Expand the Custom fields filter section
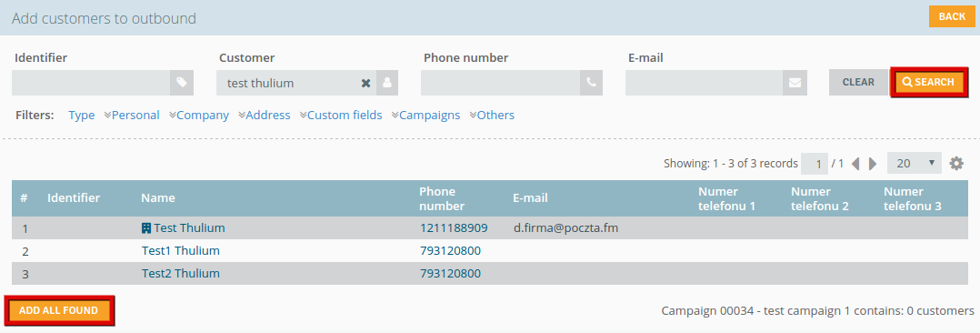The height and width of the screenshot is (333, 980). pos(341,116)
